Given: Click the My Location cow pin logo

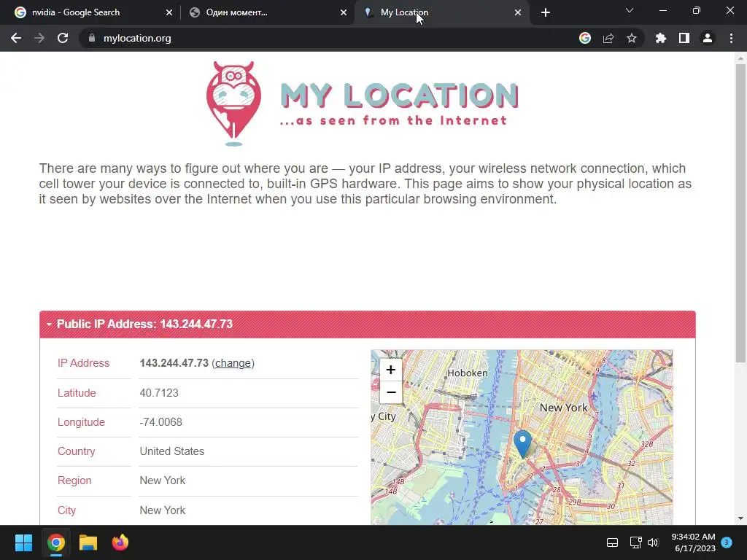Looking at the screenshot, I should [233, 103].
